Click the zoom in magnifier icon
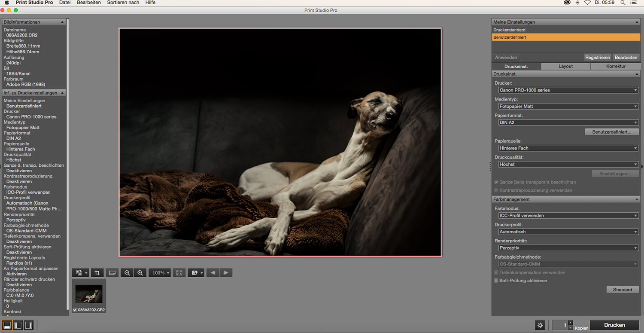This screenshot has width=644, height=333. pyautogui.click(x=140, y=272)
